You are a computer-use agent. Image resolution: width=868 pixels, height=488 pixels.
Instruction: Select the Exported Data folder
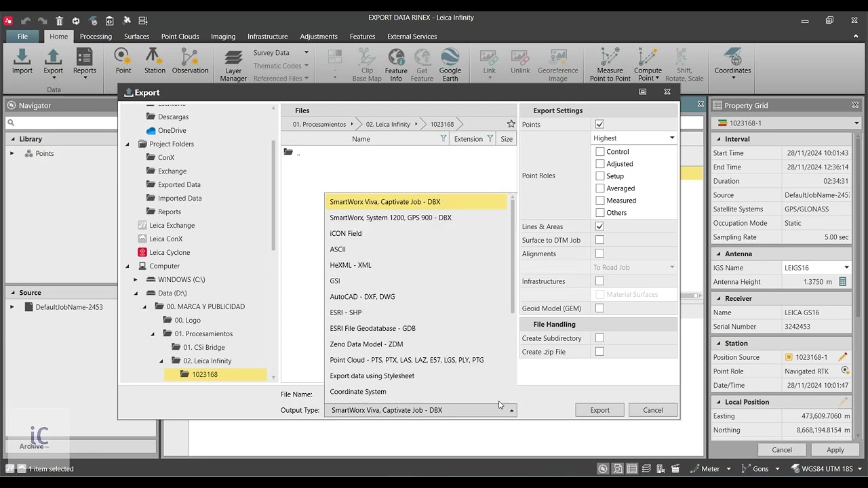[179, 184]
